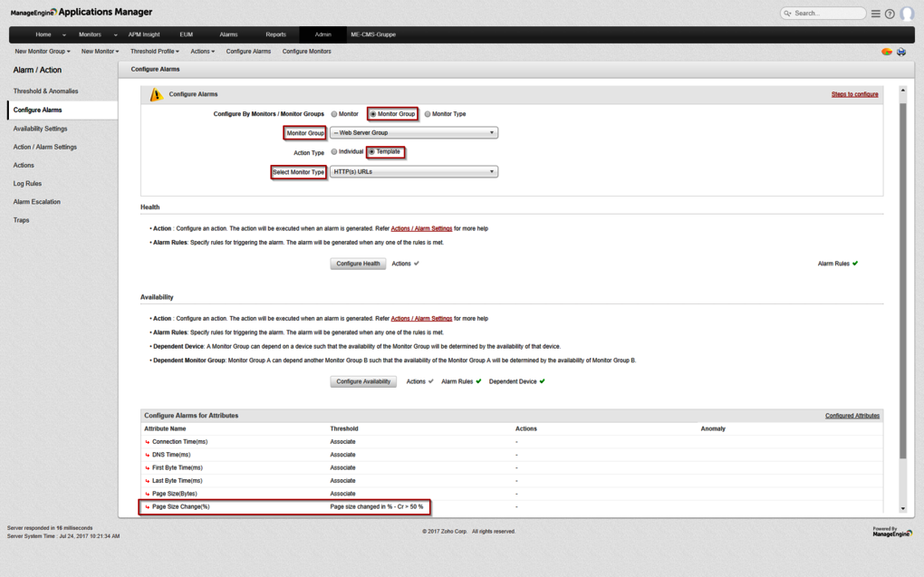Open Threshold & Anomalies in sidebar
The height and width of the screenshot is (577, 924).
coord(46,91)
